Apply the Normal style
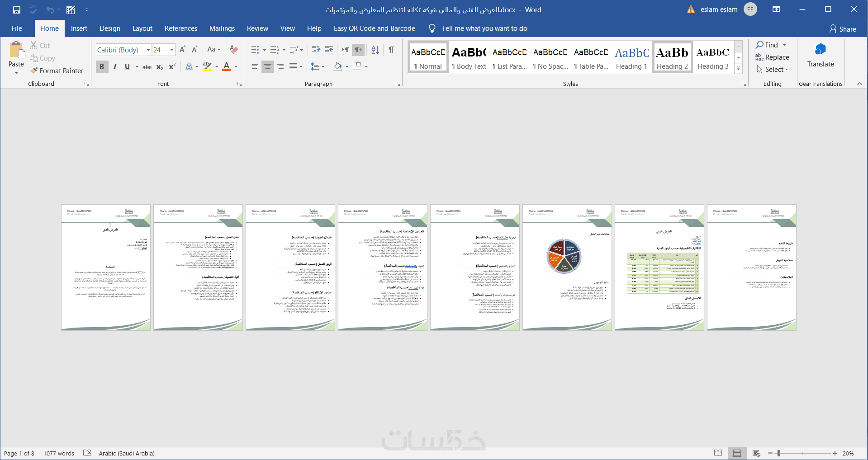Screen dimensions: 868x460 point(428,57)
